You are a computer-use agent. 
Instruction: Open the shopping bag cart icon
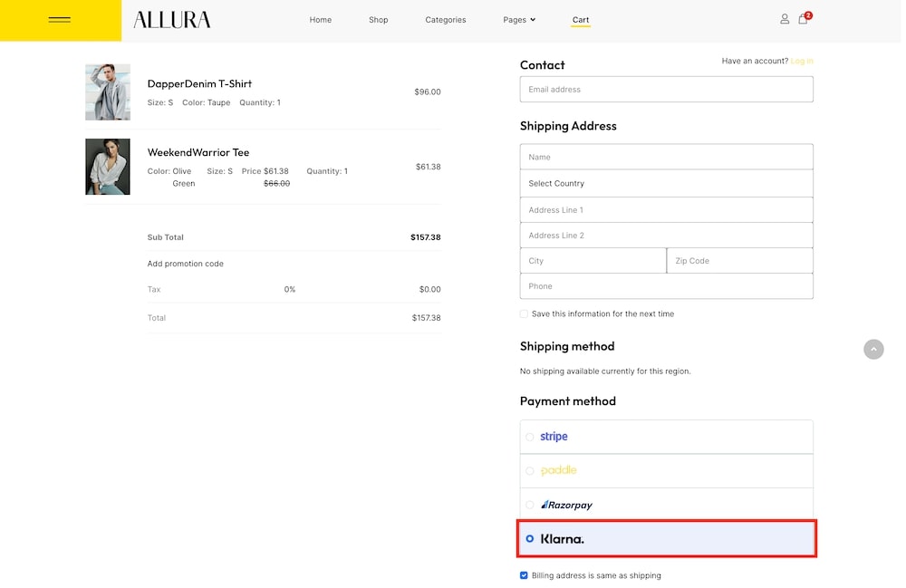point(803,19)
